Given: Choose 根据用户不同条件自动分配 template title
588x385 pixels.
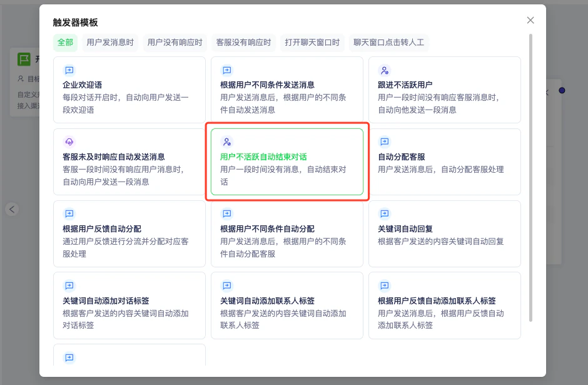Looking at the screenshot, I should pos(267,229).
